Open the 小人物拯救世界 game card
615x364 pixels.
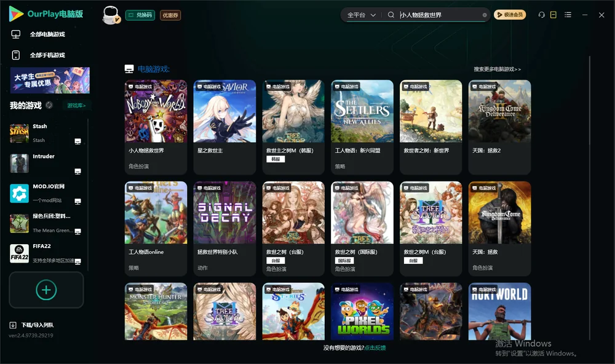[156, 127]
